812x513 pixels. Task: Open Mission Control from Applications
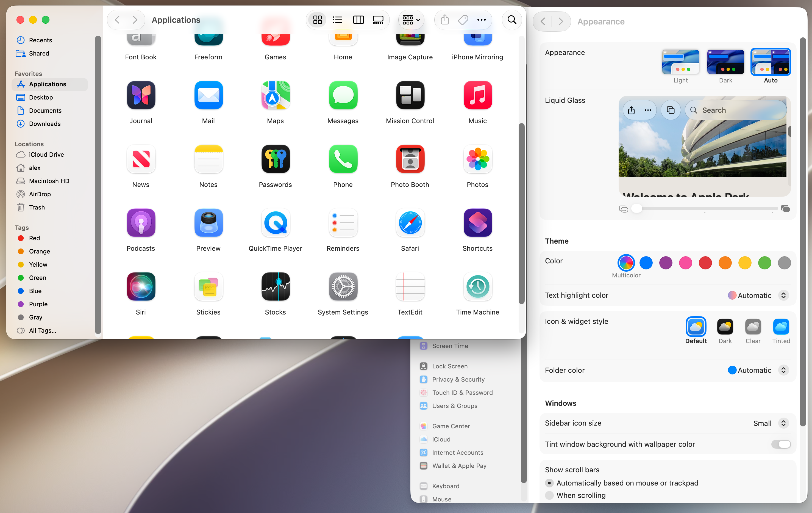(410, 95)
